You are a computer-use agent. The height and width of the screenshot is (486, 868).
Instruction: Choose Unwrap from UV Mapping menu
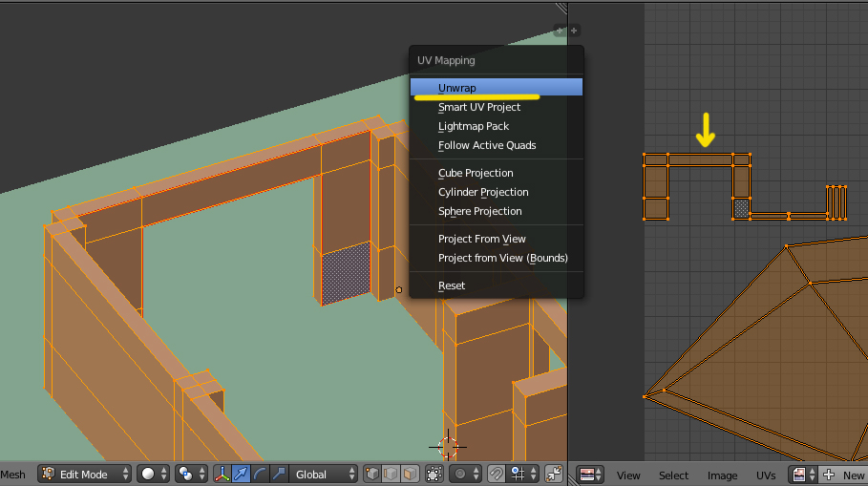point(496,88)
